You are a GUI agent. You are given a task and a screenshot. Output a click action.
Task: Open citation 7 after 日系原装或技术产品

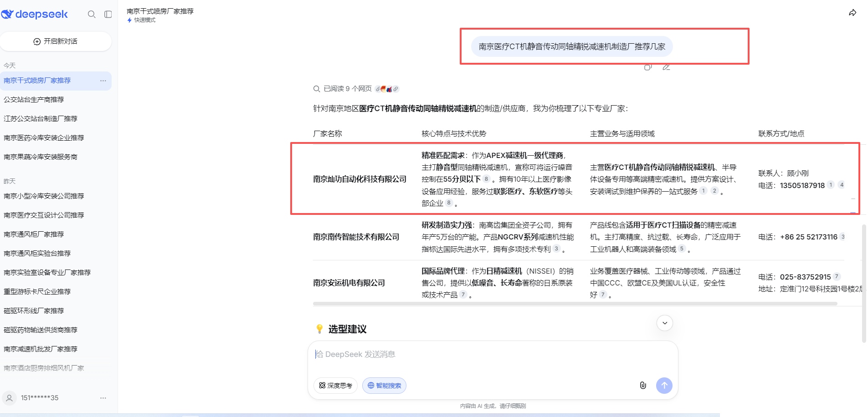pyautogui.click(x=463, y=295)
